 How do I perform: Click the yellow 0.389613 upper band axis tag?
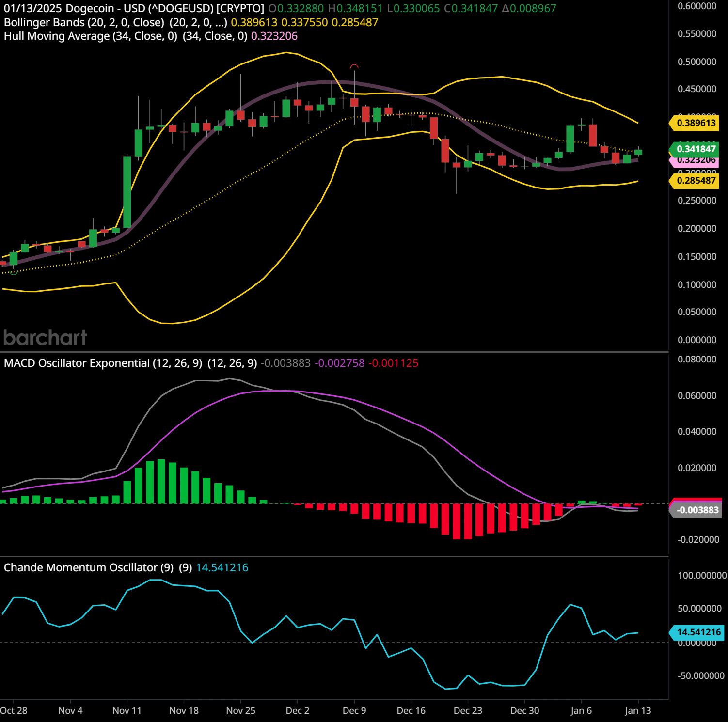(x=694, y=123)
